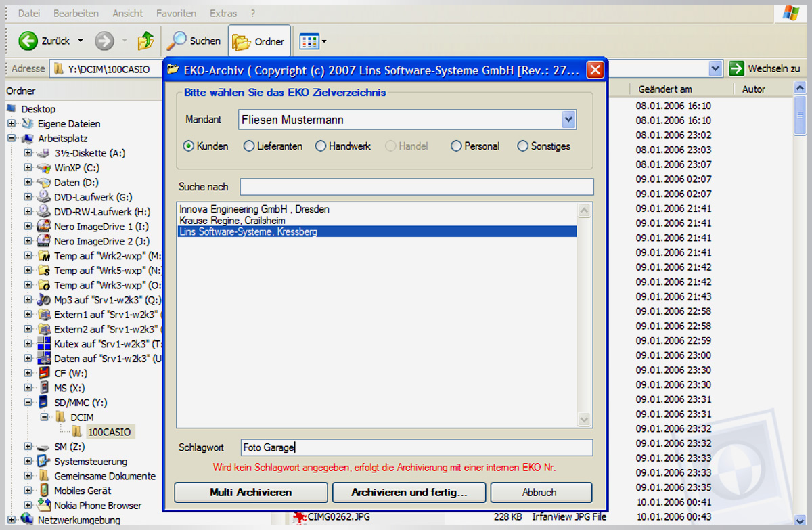Select the Systemsteuerung control panel icon
Image resolution: width=812 pixels, height=530 pixels.
[x=44, y=461]
